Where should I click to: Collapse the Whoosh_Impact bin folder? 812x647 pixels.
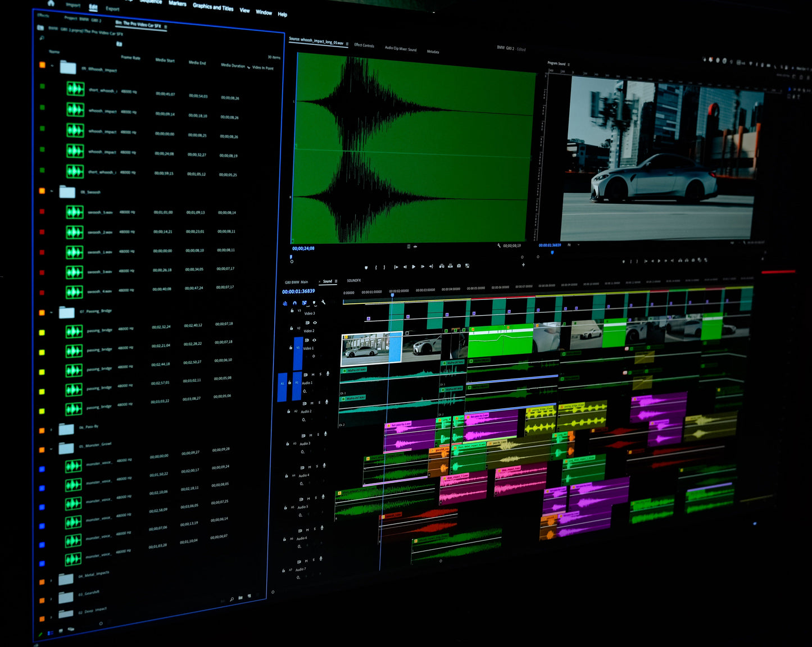pyautogui.click(x=52, y=66)
